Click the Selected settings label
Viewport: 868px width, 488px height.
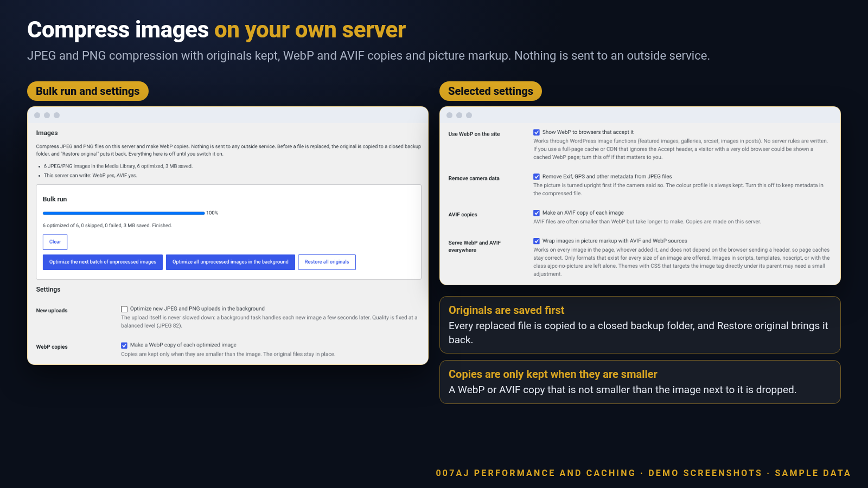coord(490,91)
